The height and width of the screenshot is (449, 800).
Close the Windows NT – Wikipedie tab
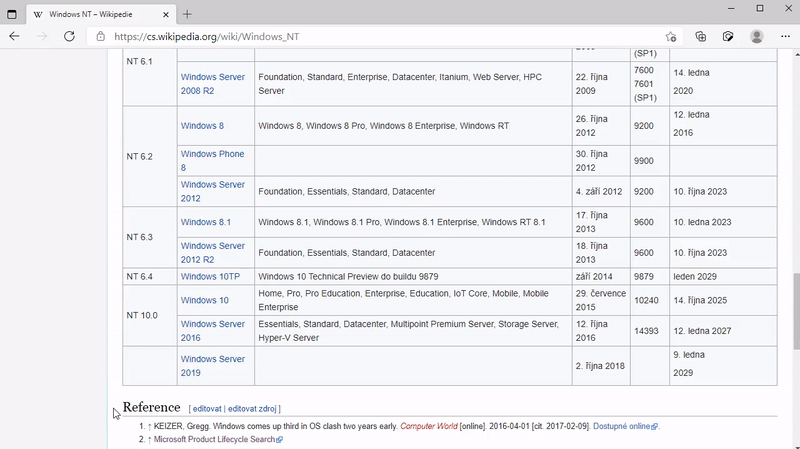pos(164,14)
